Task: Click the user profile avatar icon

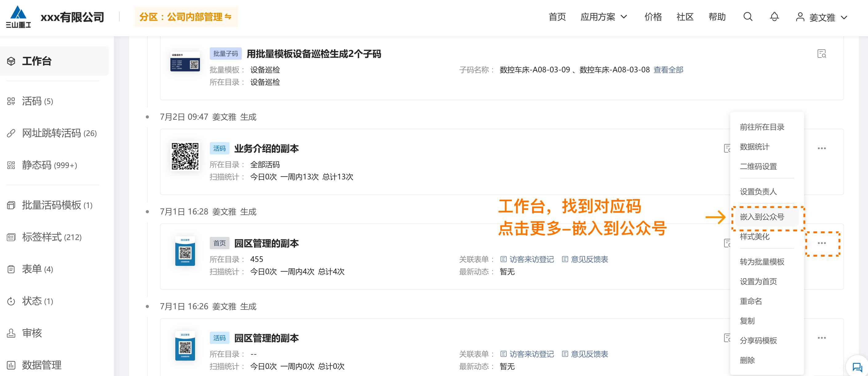Action: pos(800,17)
